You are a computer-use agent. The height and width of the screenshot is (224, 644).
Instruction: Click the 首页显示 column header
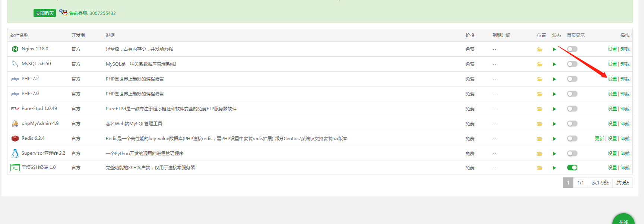(576, 35)
